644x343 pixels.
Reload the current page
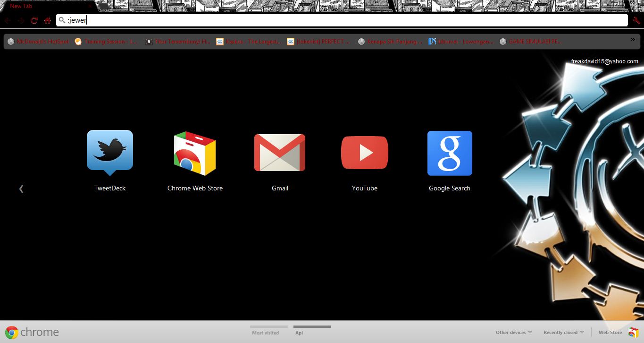pos(34,20)
